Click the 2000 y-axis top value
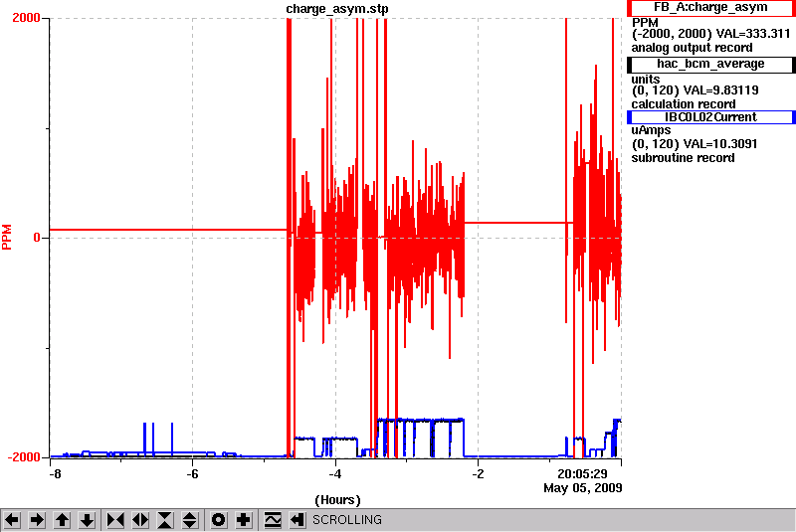The image size is (796, 532). (26, 18)
